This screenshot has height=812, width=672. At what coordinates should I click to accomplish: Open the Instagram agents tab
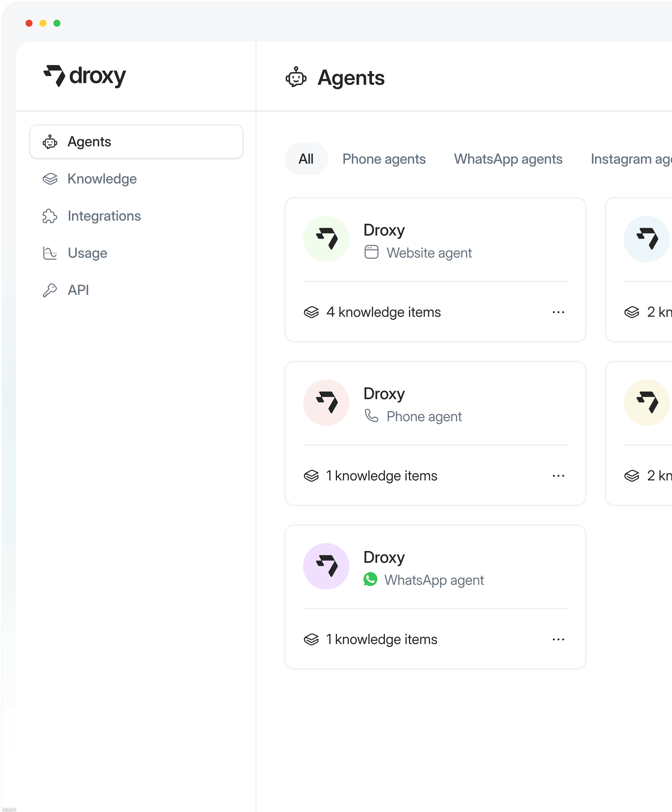click(630, 159)
